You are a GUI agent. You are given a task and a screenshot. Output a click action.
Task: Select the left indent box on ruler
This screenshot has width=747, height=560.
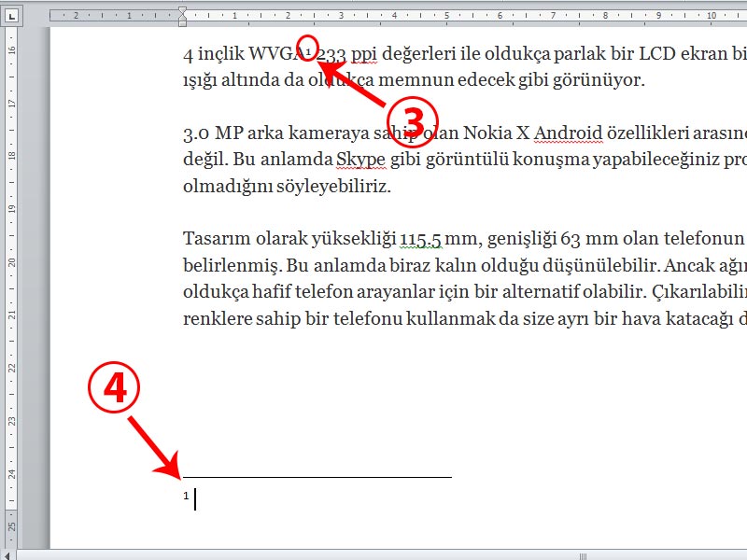pyautogui.click(x=182, y=23)
